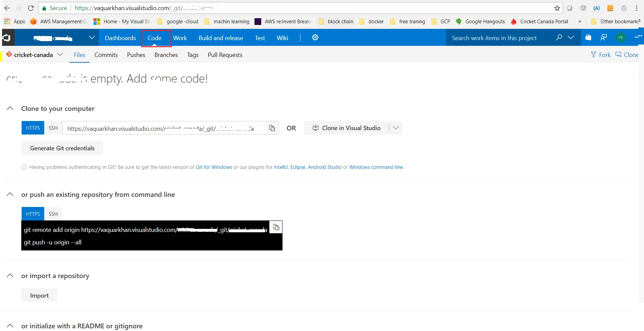Open the machin learning bookmark folder
Screen dimensions: 644x331
[227, 22]
